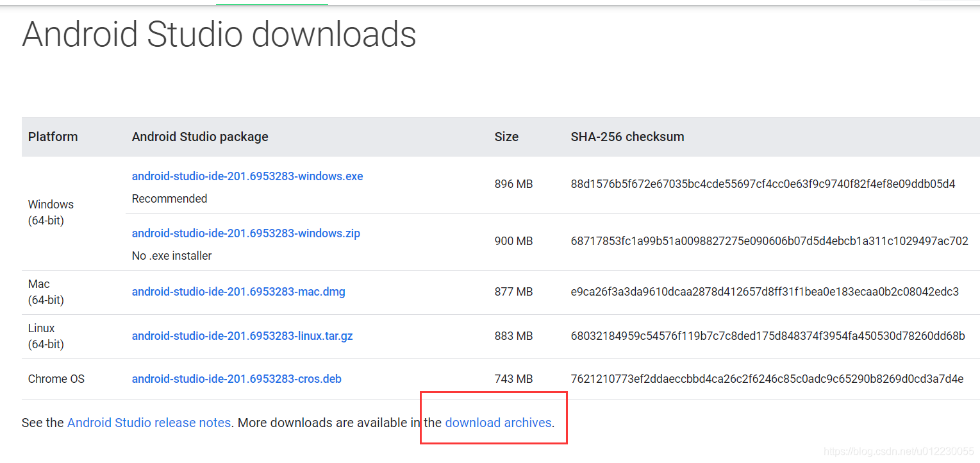
Task: Click the checksum starting with e9ca26f3a3
Action: (765, 292)
